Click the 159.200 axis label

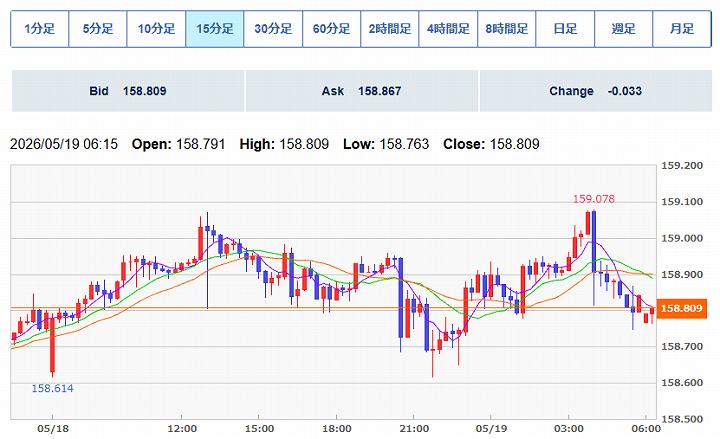(682, 166)
